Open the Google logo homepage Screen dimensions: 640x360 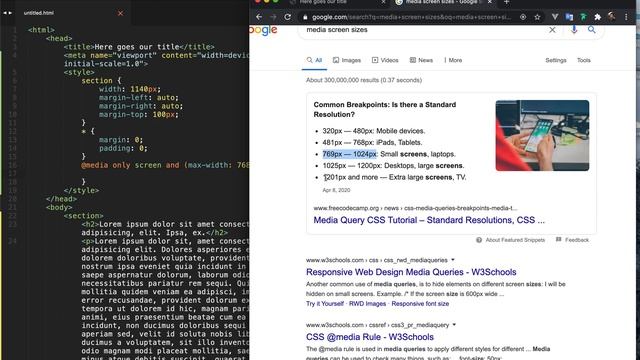click(263, 30)
